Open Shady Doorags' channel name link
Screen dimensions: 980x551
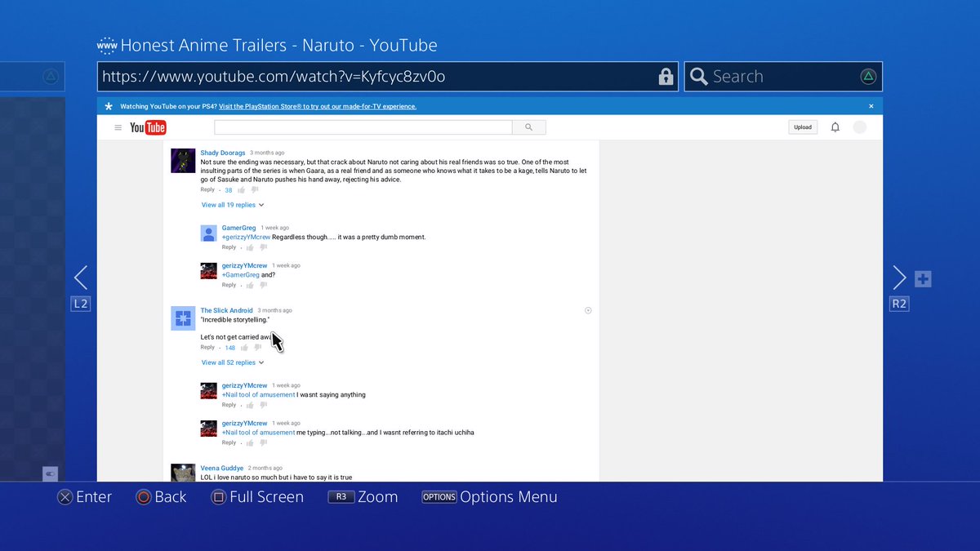tap(223, 153)
